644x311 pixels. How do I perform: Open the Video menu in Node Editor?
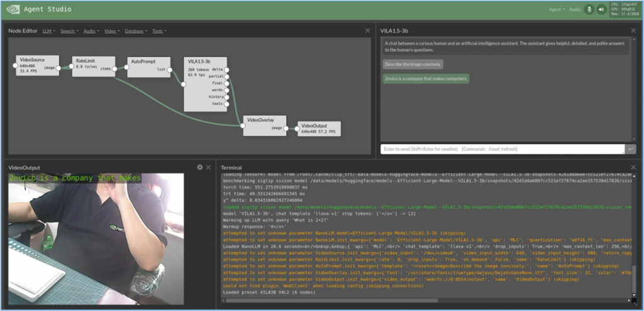(112, 31)
